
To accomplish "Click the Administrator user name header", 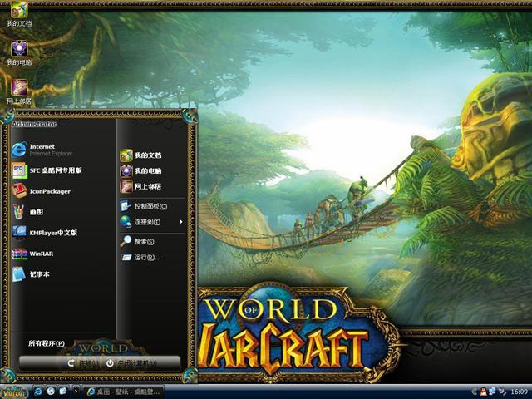I will click(x=34, y=124).
